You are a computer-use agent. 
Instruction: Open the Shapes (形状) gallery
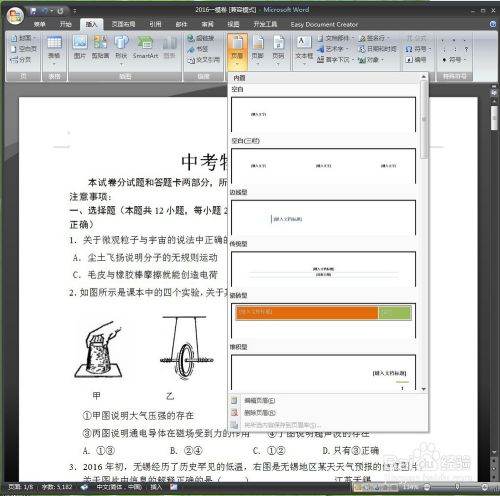pos(121,50)
